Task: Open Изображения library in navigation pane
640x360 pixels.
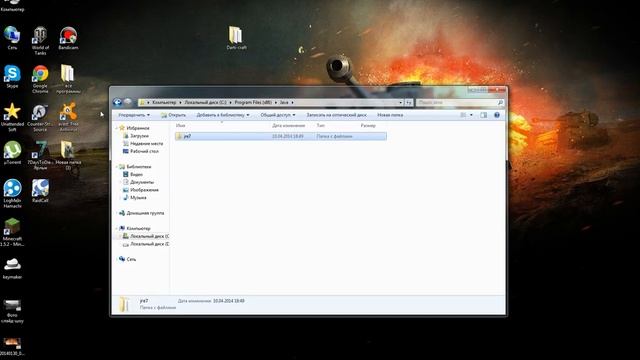Action: point(141,190)
